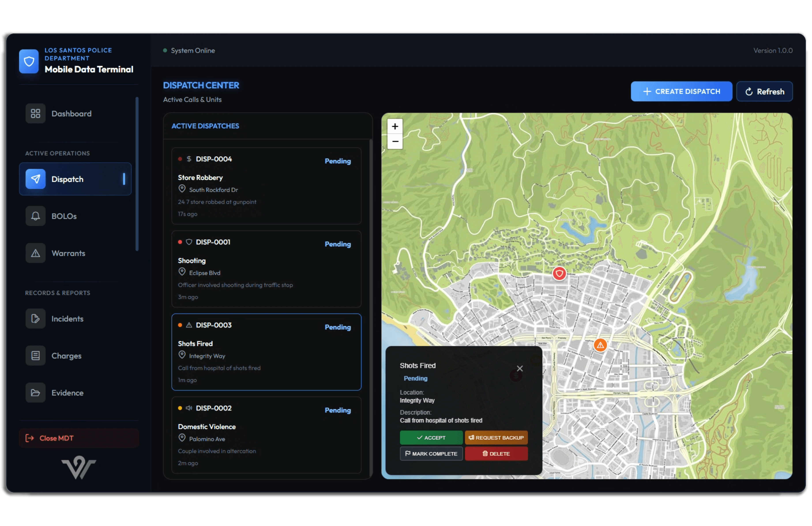
Task: Open the Charges list
Action: 75,356
